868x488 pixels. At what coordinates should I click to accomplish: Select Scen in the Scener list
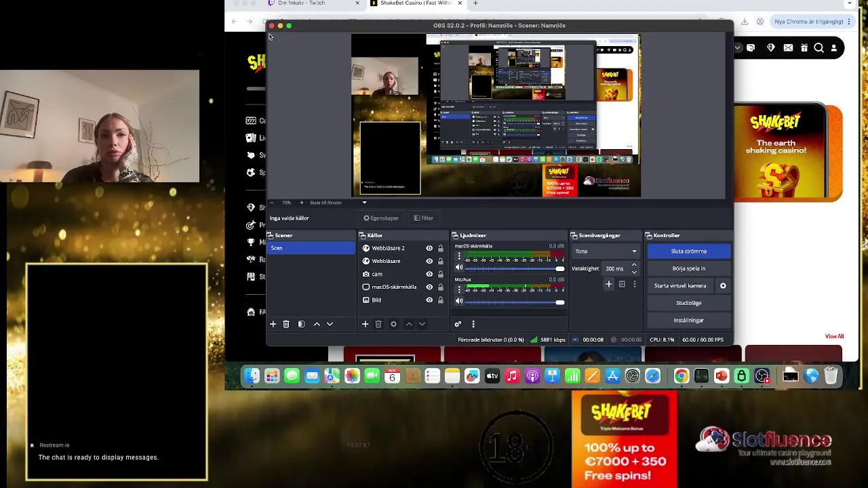coord(311,248)
